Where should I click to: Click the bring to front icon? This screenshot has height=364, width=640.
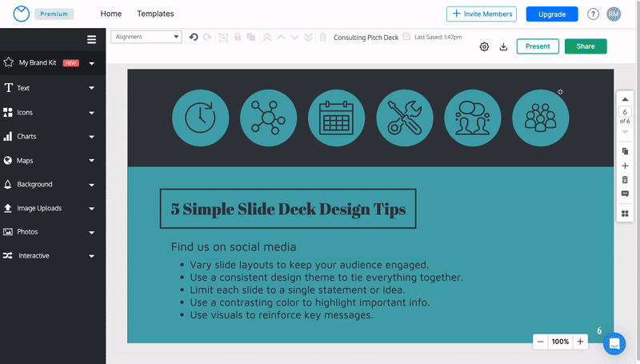pyautogui.click(x=267, y=37)
